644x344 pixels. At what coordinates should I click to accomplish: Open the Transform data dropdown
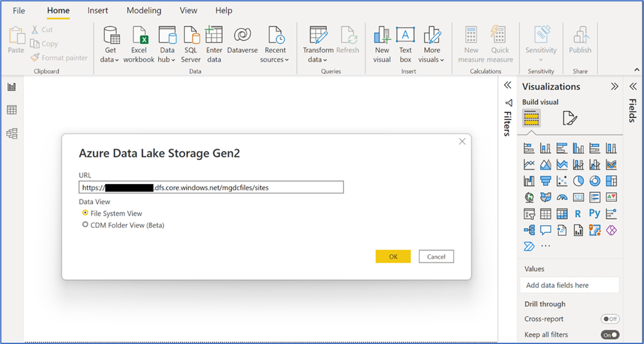318,45
